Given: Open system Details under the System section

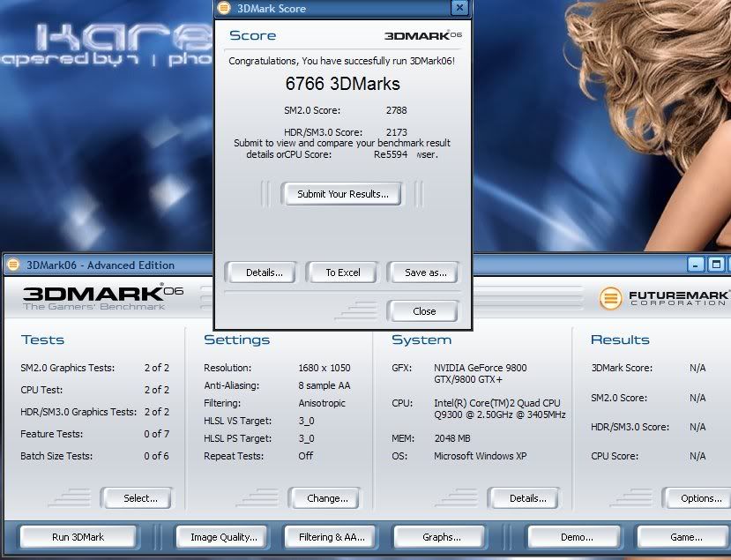Looking at the screenshot, I should [527, 498].
